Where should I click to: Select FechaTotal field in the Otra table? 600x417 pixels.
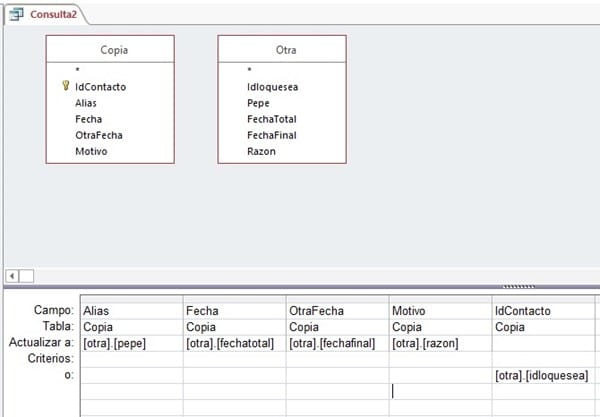click(x=273, y=119)
